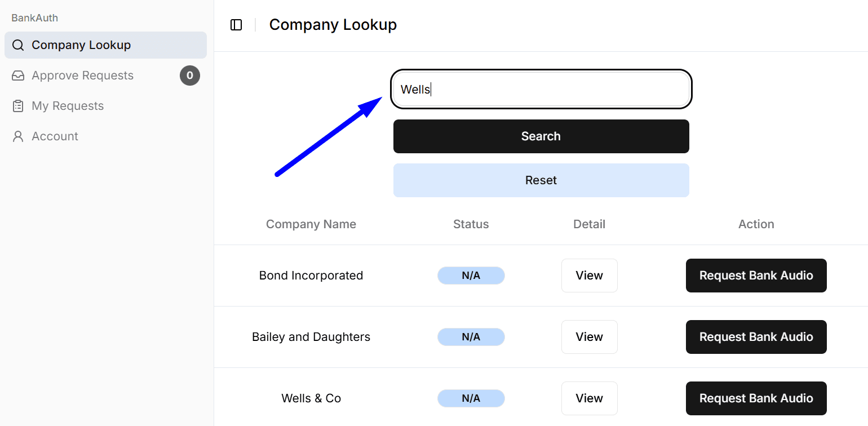Click the Wells & Co company name
The height and width of the screenshot is (426, 868).
311,398
